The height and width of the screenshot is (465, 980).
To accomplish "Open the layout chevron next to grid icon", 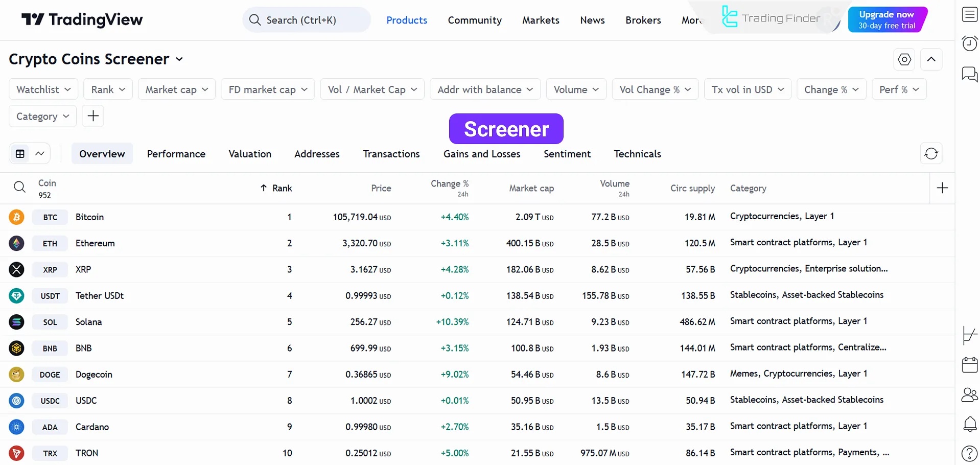I will [40, 153].
